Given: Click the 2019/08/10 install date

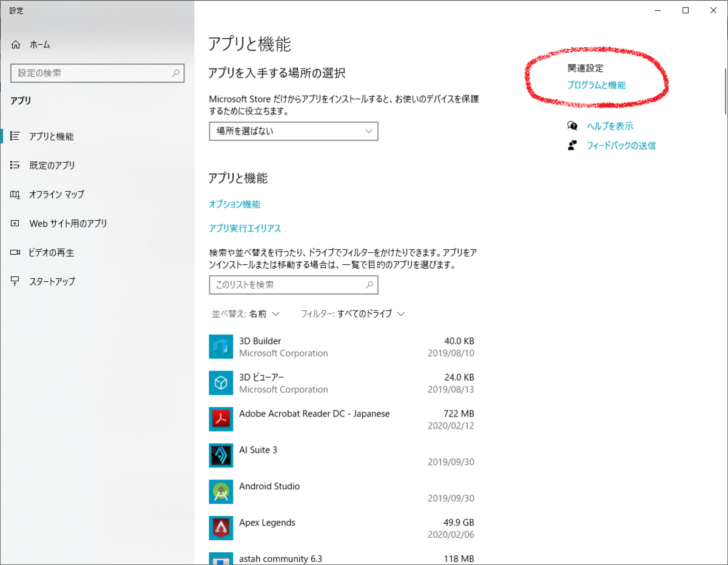Looking at the screenshot, I should tap(451, 353).
